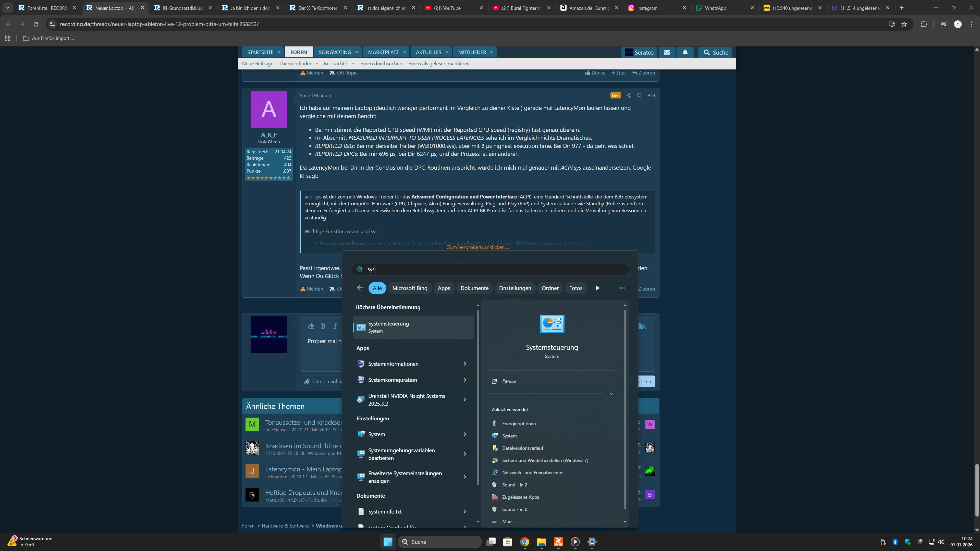This screenshot has height=551, width=980.
Task: Bookmark post #14
Action: pyautogui.click(x=639, y=95)
